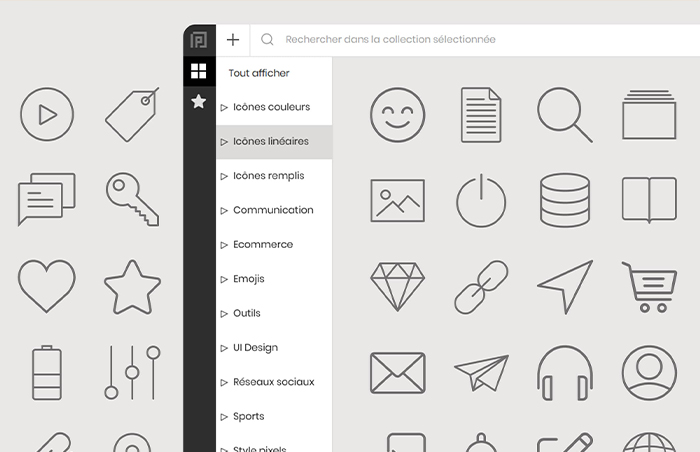Pick the diamond line icon
Screen dimensions: 700x452
point(397,287)
